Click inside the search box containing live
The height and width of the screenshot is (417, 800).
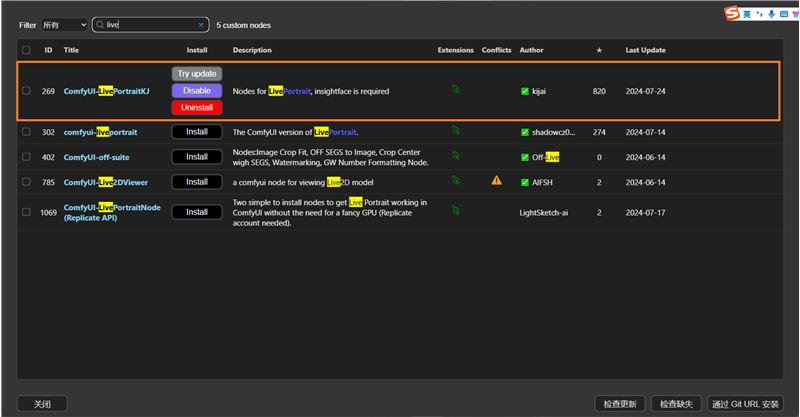point(151,24)
